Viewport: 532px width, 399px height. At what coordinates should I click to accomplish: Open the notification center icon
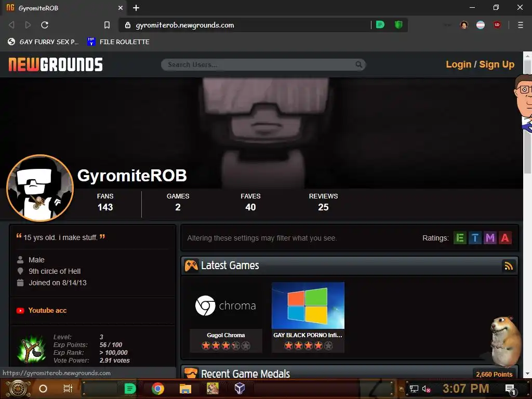pos(511,389)
